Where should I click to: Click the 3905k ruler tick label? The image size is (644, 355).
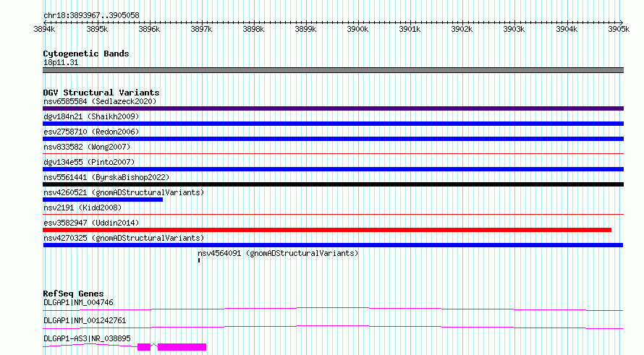pos(619,29)
